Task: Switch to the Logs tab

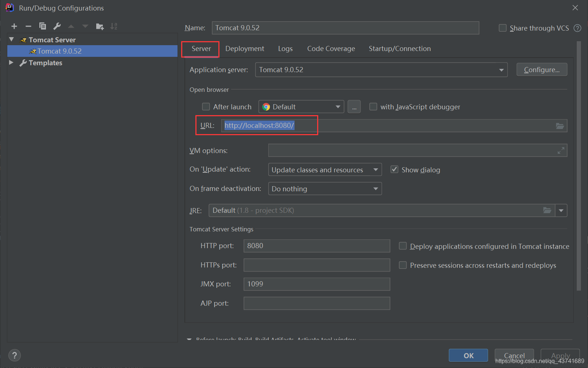Action: pyautogui.click(x=285, y=49)
